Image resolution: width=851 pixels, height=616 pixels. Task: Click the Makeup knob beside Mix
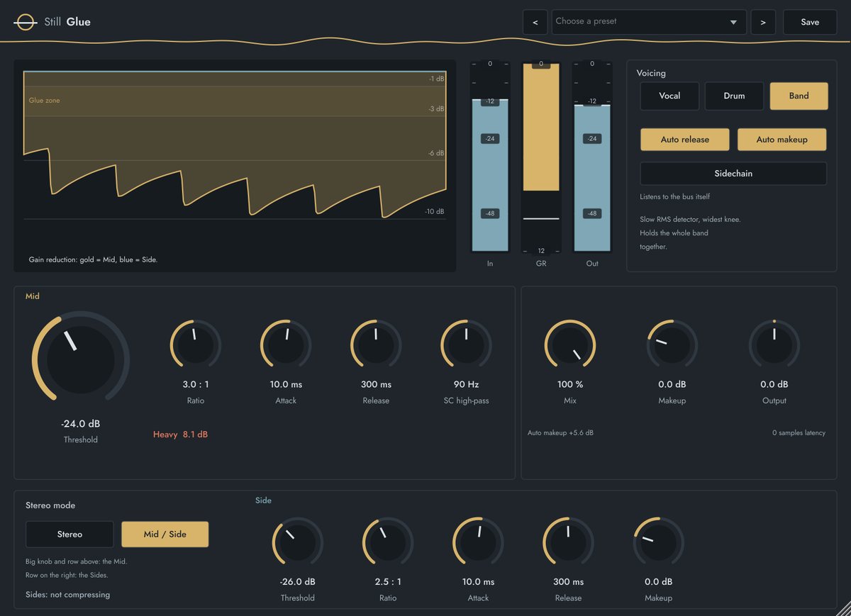point(672,345)
